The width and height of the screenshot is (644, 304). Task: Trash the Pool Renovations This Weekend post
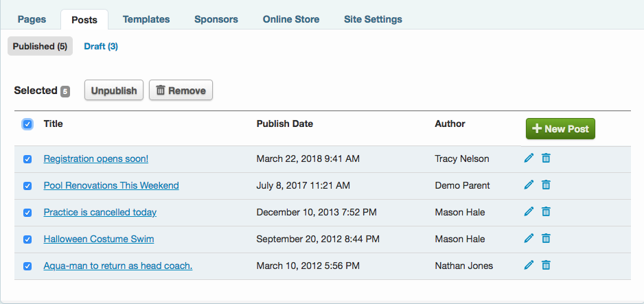546,185
